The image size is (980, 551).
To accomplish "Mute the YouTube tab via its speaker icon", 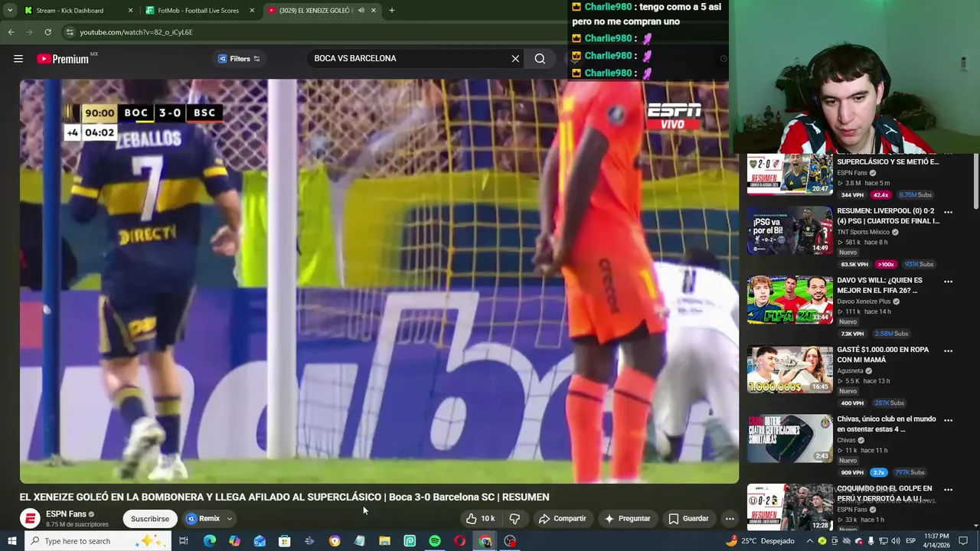I will [361, 11].
